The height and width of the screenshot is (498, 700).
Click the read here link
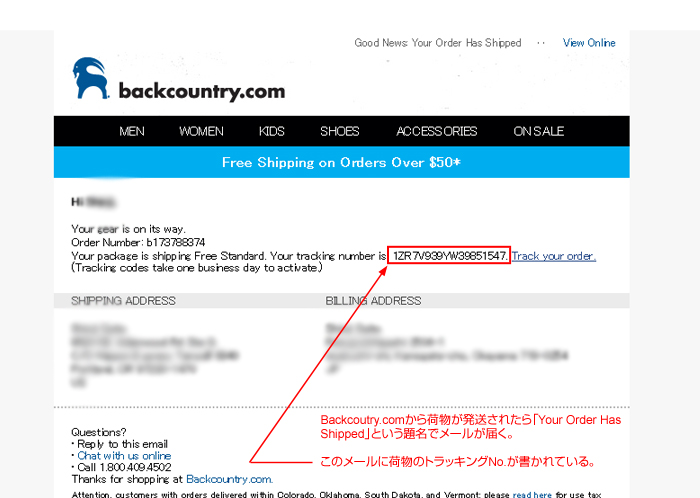pyautogui.click(x=532, y=494)
